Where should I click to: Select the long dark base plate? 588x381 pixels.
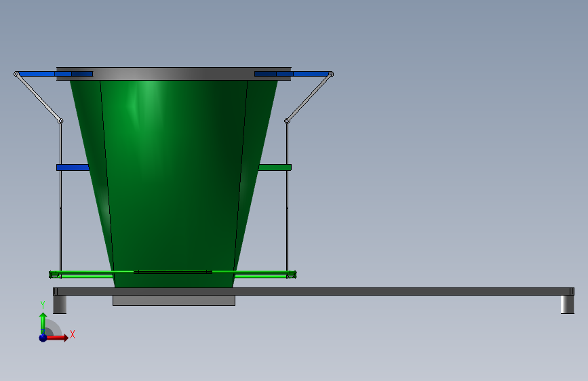[313, 292]
